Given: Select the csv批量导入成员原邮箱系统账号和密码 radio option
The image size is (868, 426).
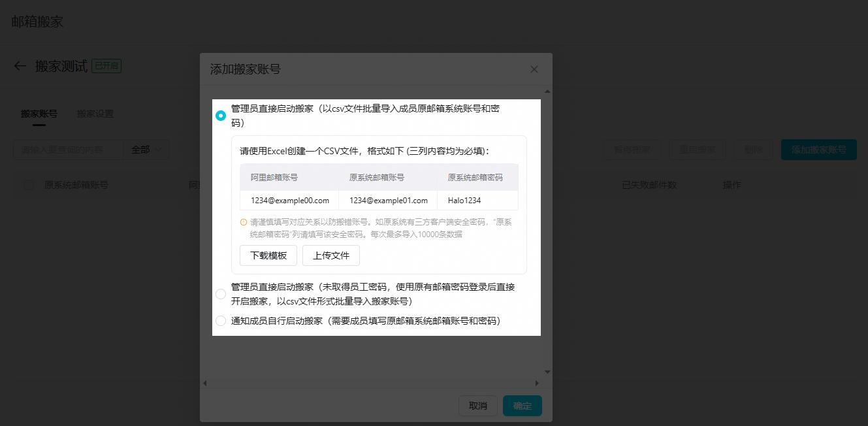Looking at the screenshot, I should pyautogui.click(x=221, y=116).
